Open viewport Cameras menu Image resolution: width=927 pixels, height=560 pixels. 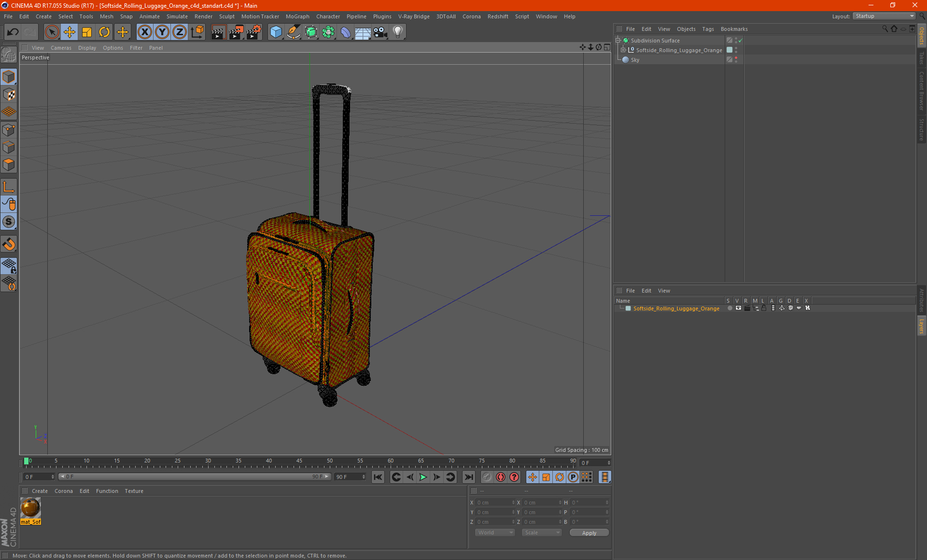(61, 48)
